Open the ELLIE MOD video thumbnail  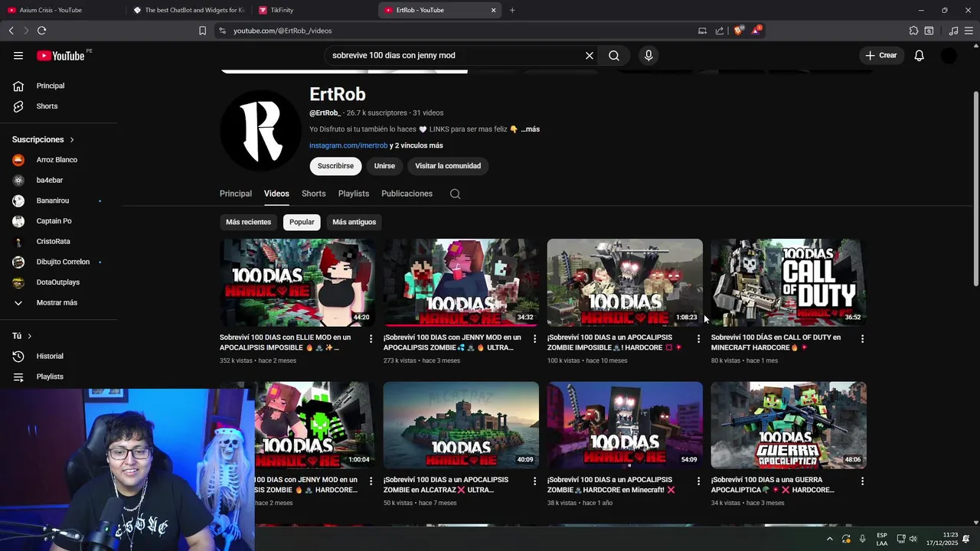[297, 282]
